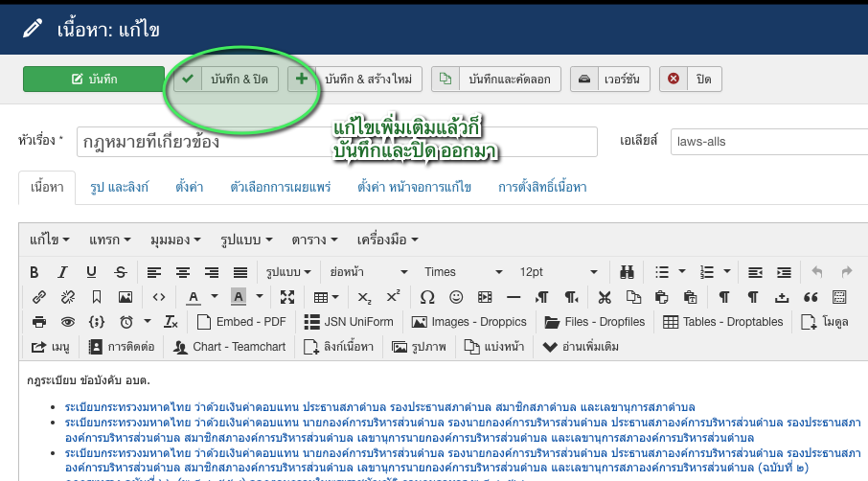Cut selection with scissors icon
868x481 pixels.
point(605,297)
